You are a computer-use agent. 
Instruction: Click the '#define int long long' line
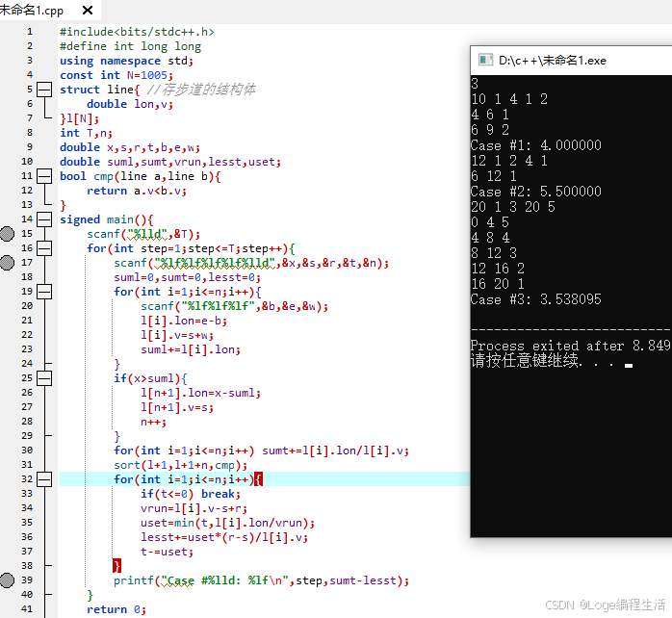(130, 46)
